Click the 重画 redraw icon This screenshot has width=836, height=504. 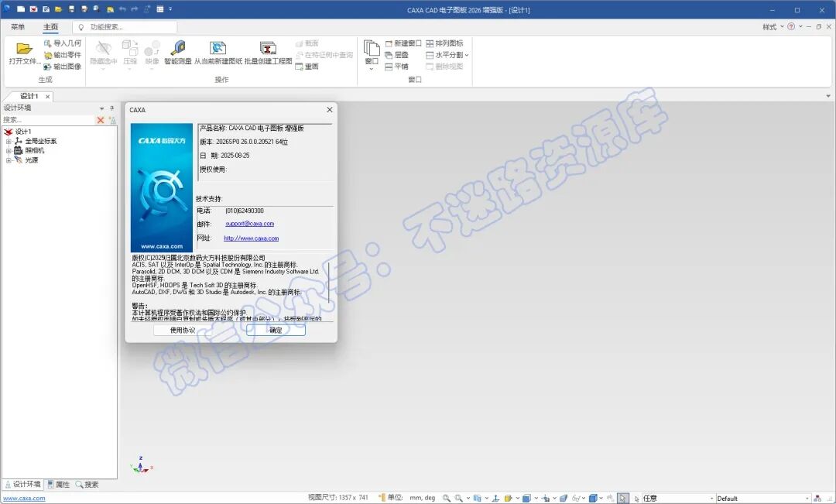299,67
